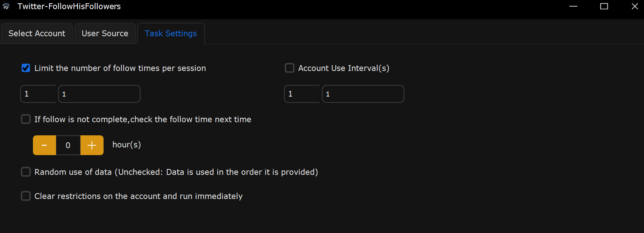Click the Limit the number of follow times label
This screenshot has width=644, height=233.
click(120, 68)
